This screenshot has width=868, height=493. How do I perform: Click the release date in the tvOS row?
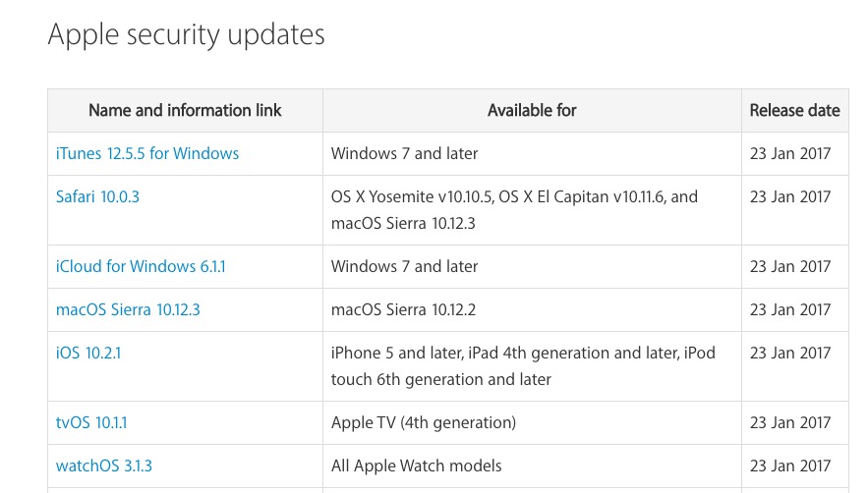790,423
